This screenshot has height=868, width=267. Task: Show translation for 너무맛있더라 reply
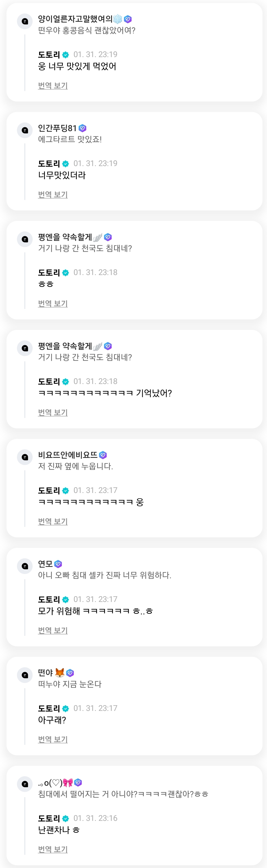coord(53,194)
